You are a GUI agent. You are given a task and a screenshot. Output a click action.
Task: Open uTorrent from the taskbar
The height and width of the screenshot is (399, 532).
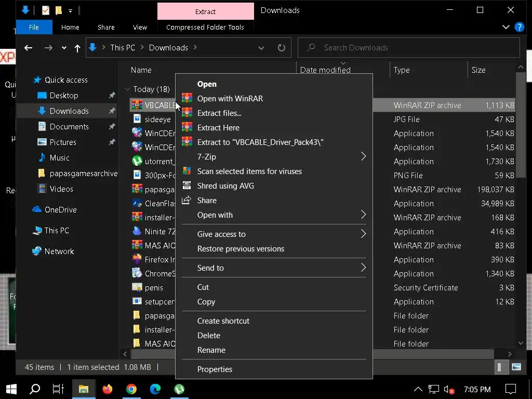point(179,389)
